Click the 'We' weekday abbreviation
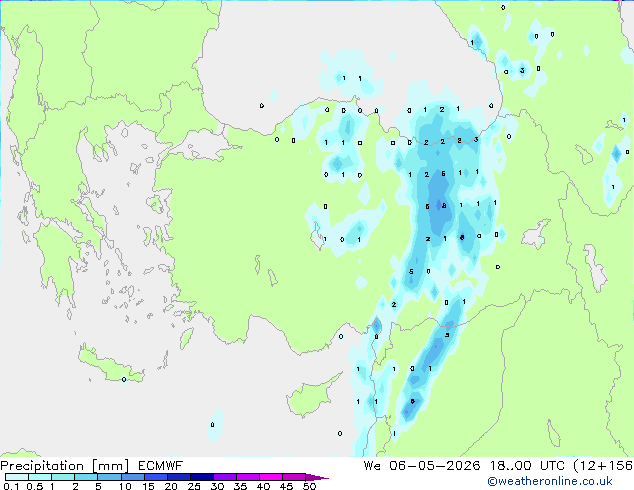634x490 pixels. click(372, 466)
